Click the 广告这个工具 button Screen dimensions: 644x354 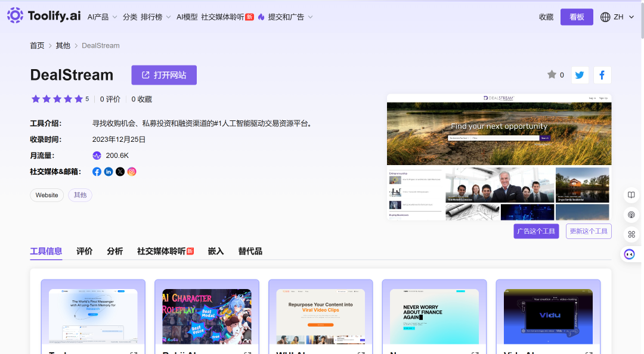click(x=536, y=231)
